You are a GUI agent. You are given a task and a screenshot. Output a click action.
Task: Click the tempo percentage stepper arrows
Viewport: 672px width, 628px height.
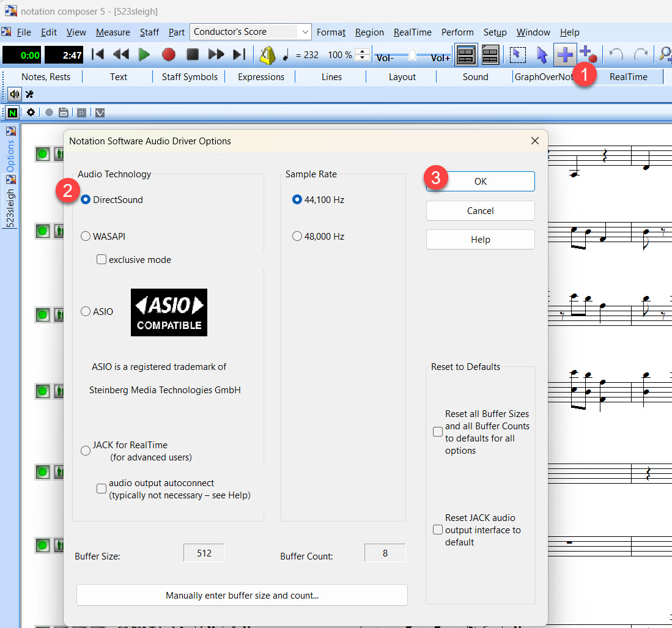tap(363, 55)
